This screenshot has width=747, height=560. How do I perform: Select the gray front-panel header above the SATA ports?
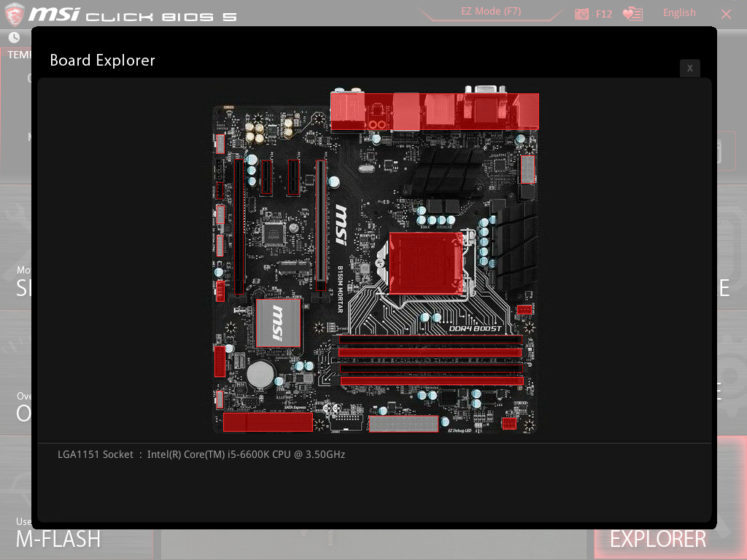220,400
